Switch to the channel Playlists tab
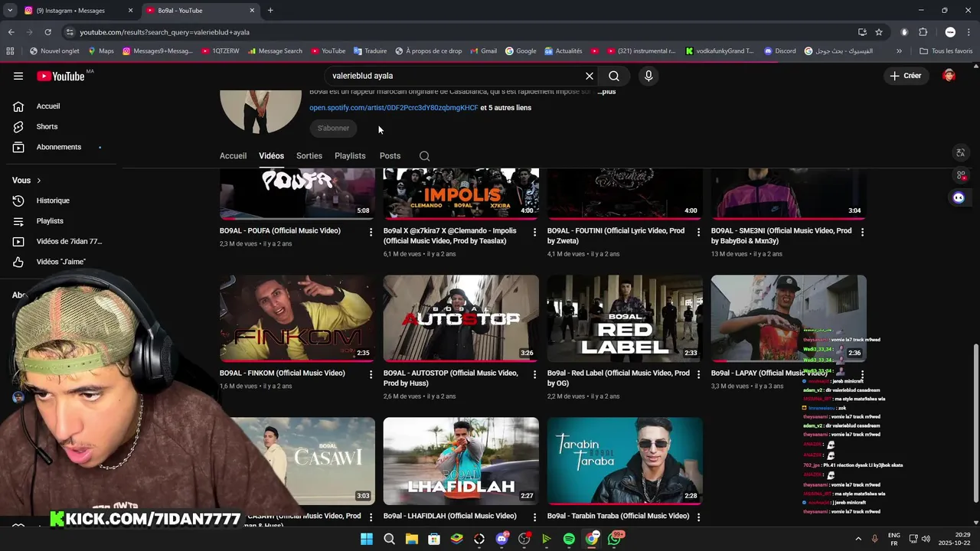Viewport: 980px width, 551px height. tap(350, 156)
